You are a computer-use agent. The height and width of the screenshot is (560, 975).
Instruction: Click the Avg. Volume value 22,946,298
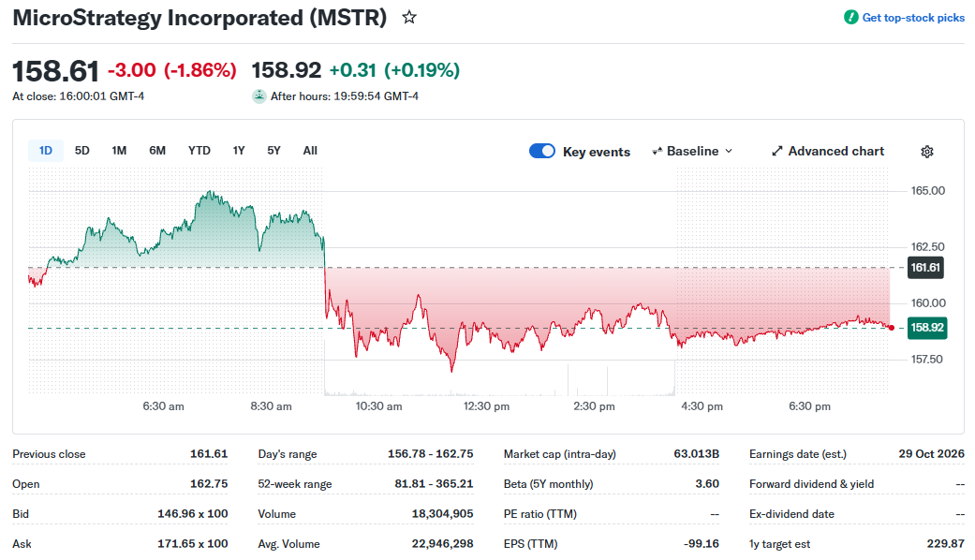coord(442,543)
